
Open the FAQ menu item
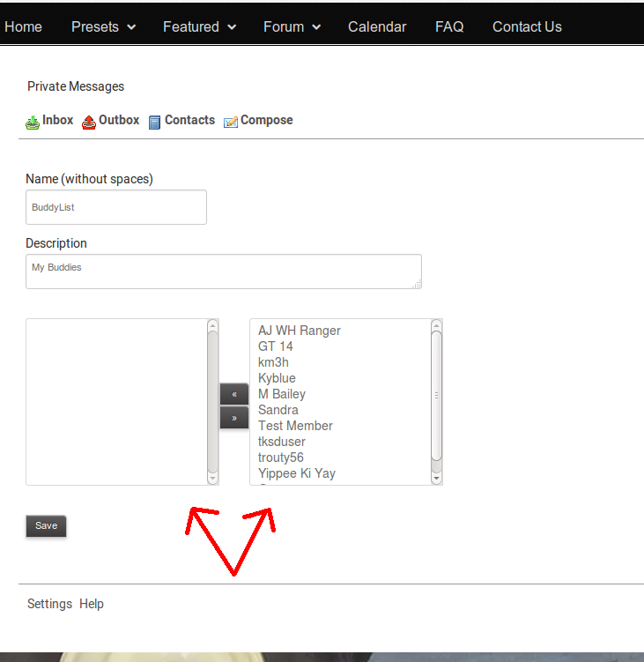tap(449, 26)
